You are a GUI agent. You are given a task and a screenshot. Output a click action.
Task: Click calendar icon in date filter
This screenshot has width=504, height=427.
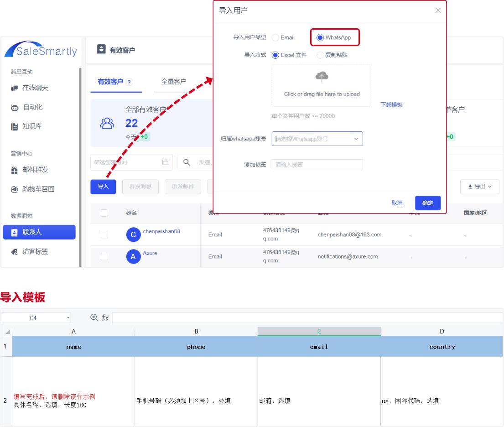(x=165, y=162)
